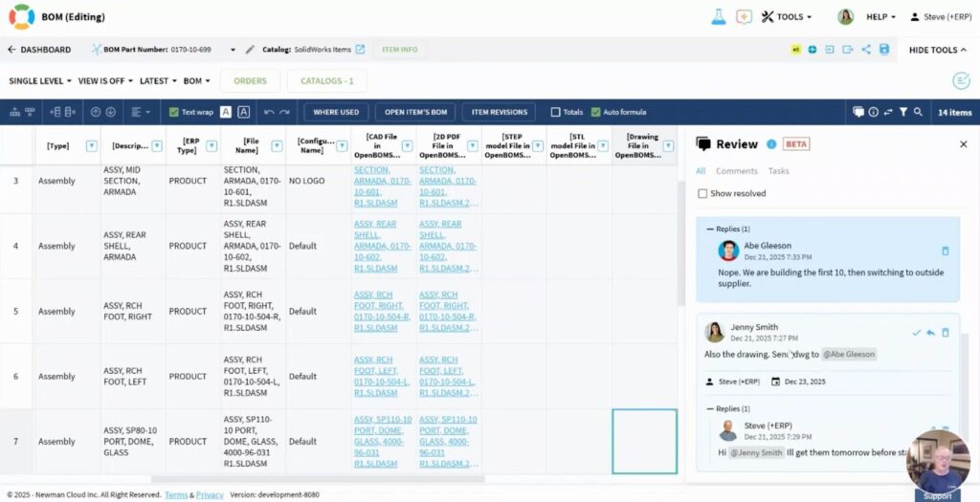This screenshot has height=502, width=980.
Task: Click the save BOM floppy disk icon
Action: (883, 50)
